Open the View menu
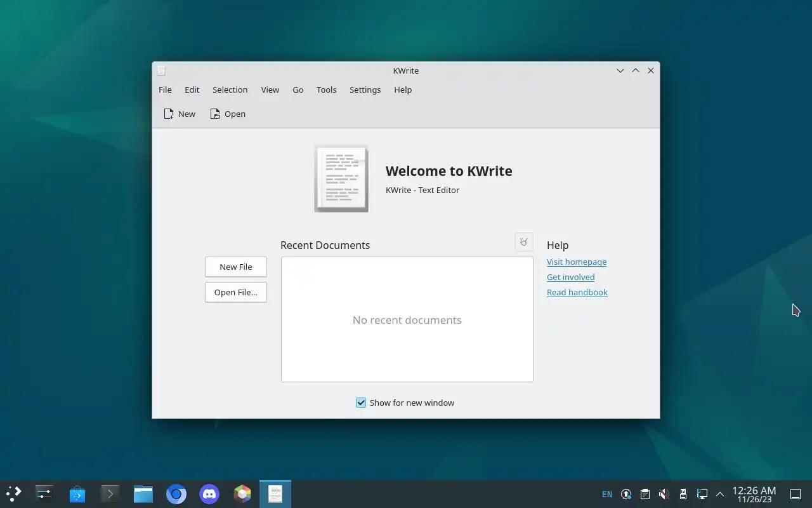Viewport: 812px width, 508px height. point(270,90)
